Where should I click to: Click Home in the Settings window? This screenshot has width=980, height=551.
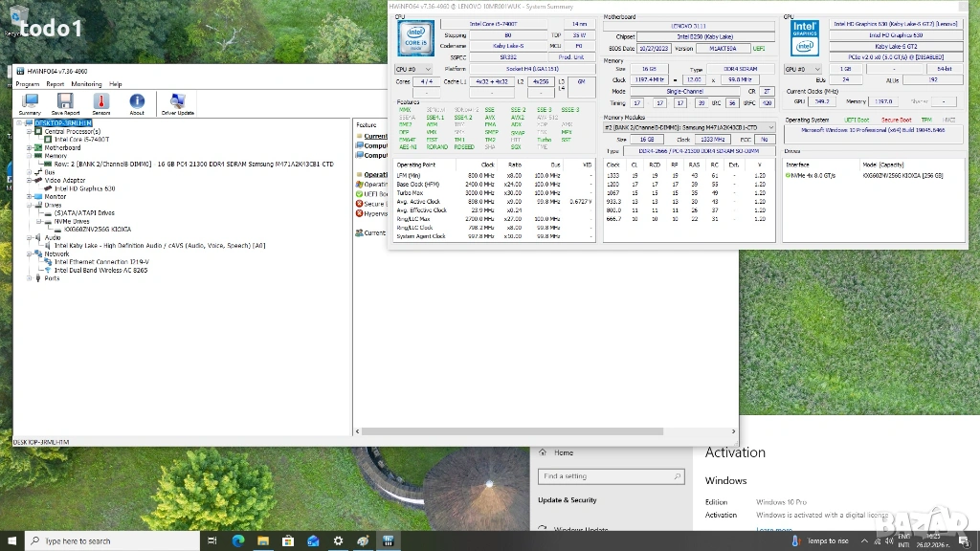pos(564,452)
